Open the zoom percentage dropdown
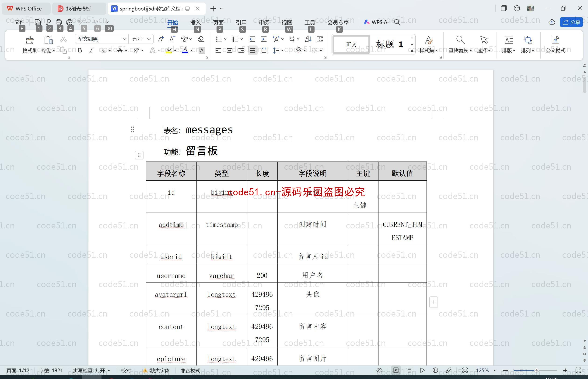588x379 pixels. (494, 370)
